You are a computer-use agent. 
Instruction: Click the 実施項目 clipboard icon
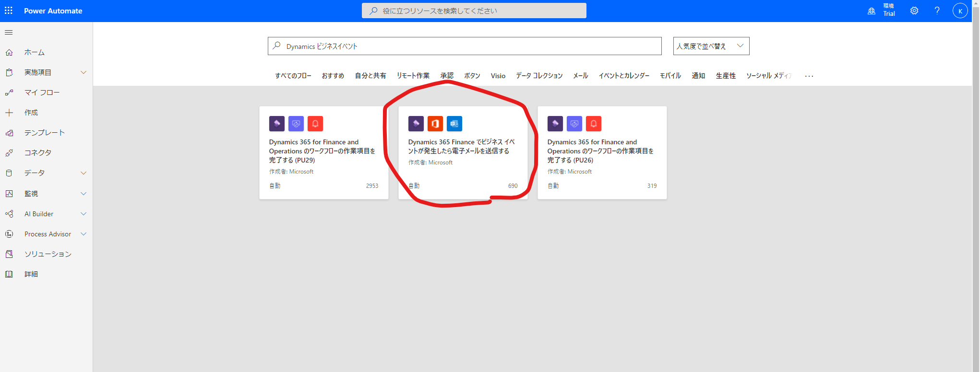click(9, 72)
